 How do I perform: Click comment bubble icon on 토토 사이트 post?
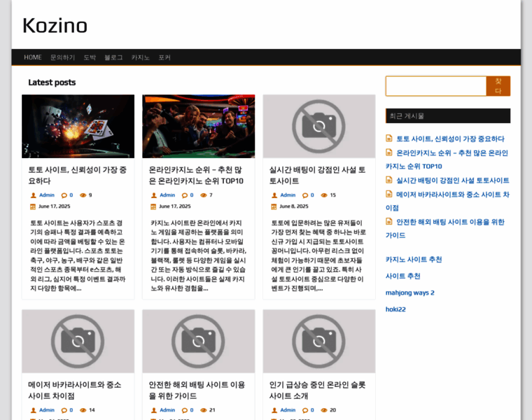point(64,195)
